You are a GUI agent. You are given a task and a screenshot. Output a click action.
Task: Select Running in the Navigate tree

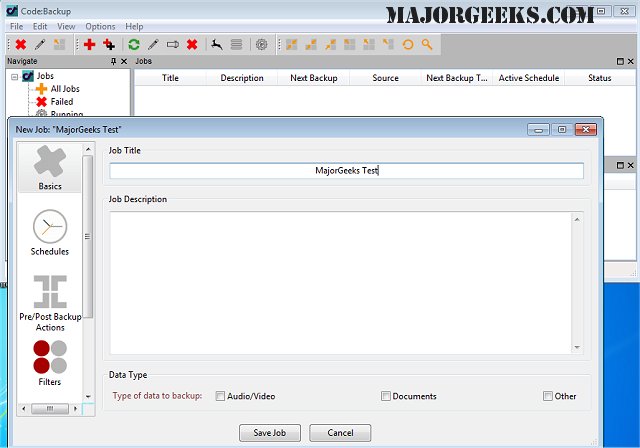point(67,113)
